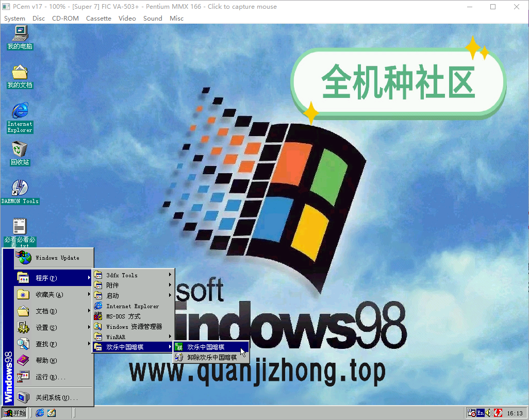This screenshot has height=420, width=529.
Task: Launch the Internet Explorer desktop icon
Action: coord(20,117)
